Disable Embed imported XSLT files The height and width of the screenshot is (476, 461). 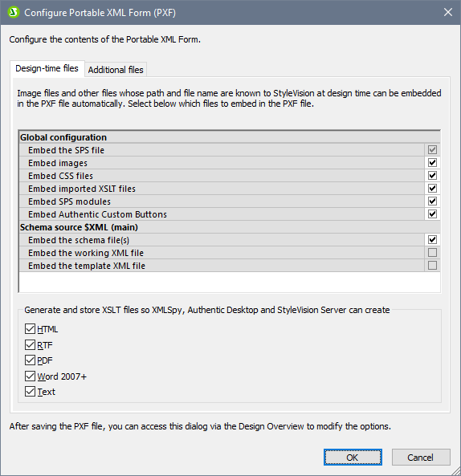432,188
